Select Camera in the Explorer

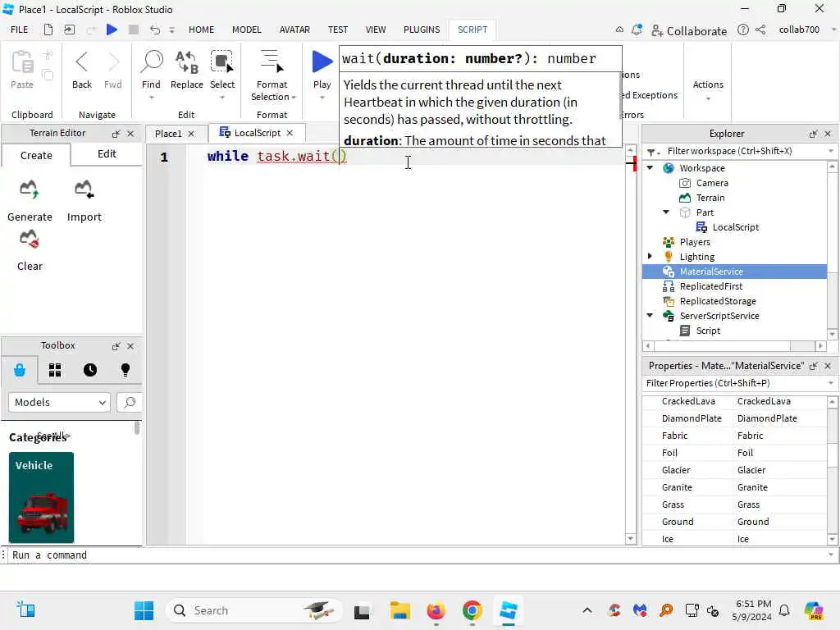(x=712, y=183)
